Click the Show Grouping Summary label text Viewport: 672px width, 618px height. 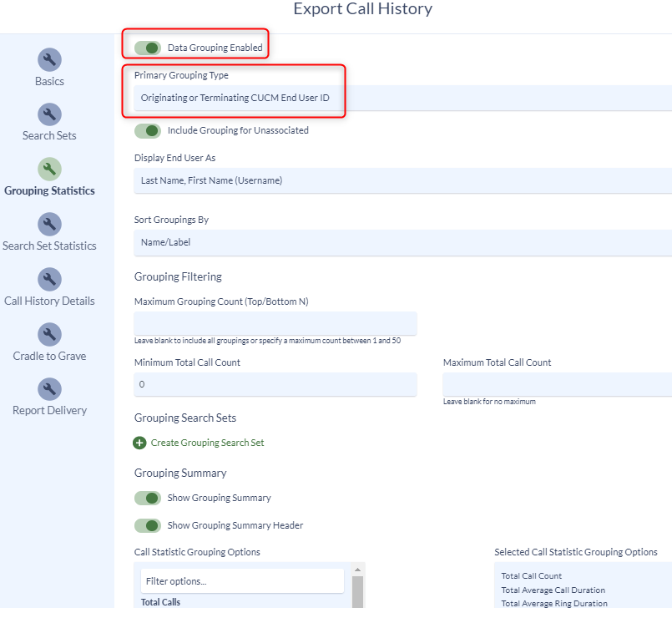[x=219, y=498]
